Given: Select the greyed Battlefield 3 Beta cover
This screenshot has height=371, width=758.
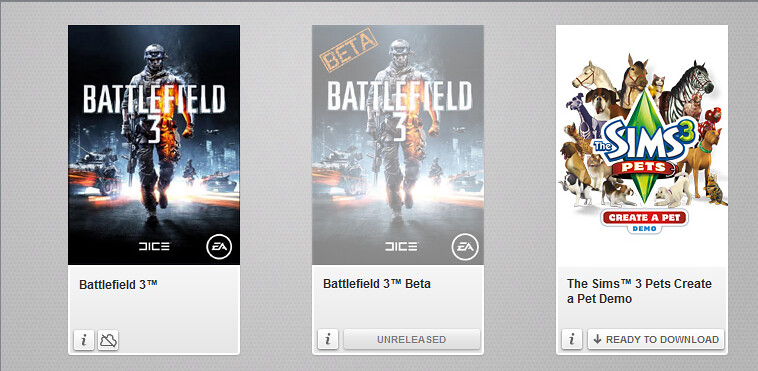Looking at the screenshot, I should tap(398, 145).
